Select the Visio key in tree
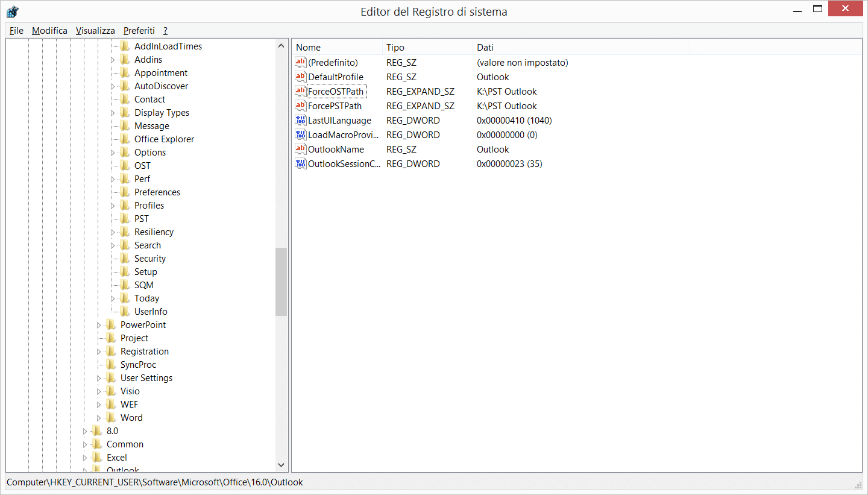 (x=130, y=391)
